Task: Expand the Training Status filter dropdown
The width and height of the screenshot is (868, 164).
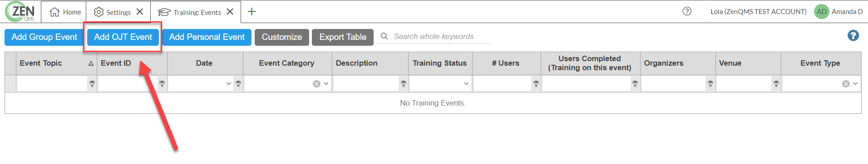Action: click(x=466, y=84)
